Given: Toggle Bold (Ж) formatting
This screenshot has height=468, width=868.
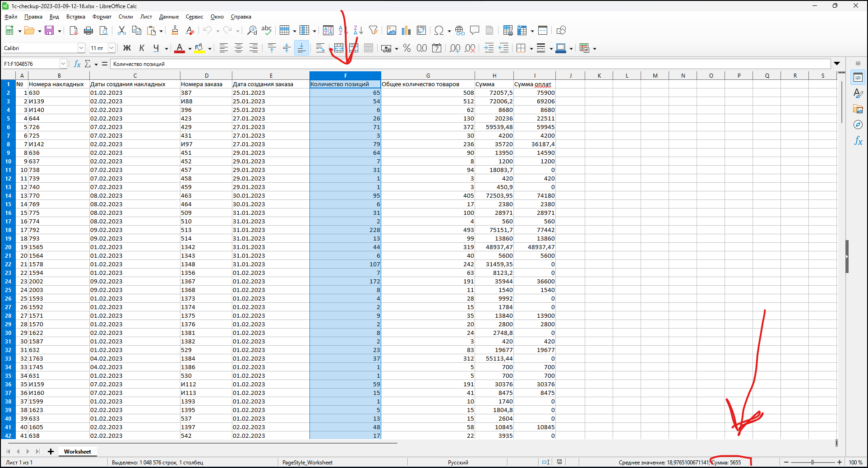Looking at the screenshot, I should coord(127,48).
